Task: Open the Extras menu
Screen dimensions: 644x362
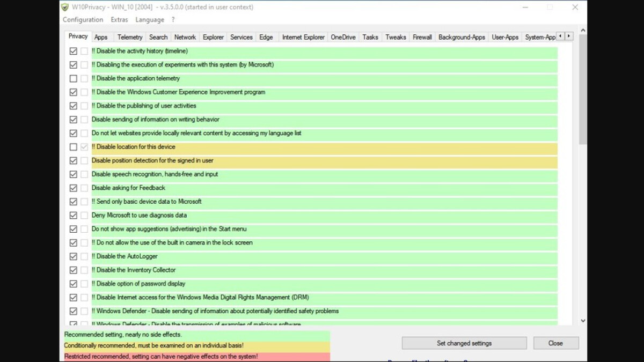Action: (x=119, y=20)
